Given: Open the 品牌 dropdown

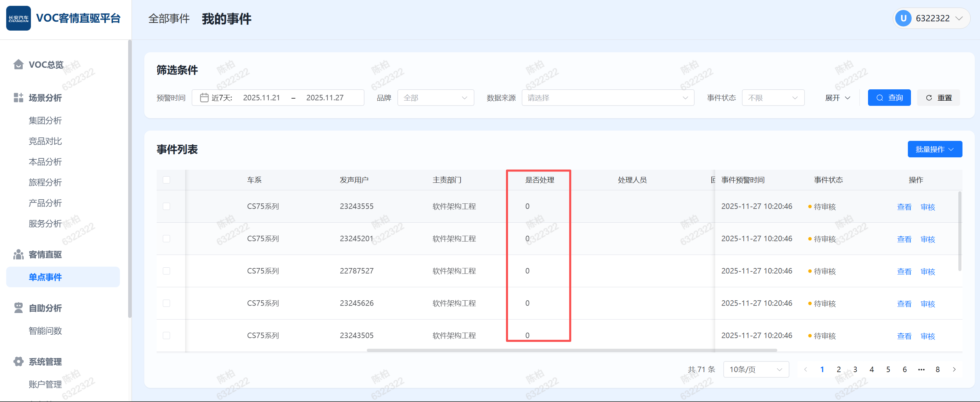Looking at the screenshot, I should coord(435,98).
